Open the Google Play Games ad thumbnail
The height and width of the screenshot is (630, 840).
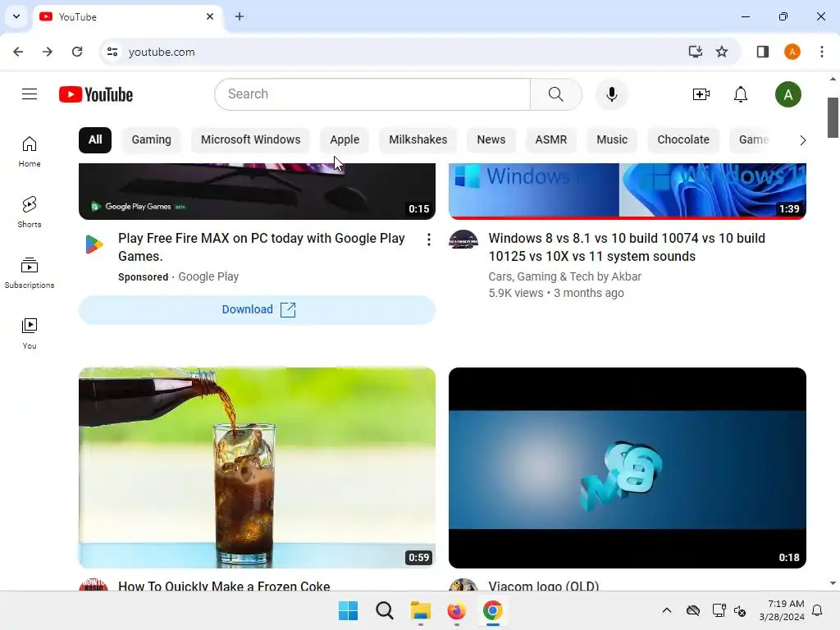point(257,191)
